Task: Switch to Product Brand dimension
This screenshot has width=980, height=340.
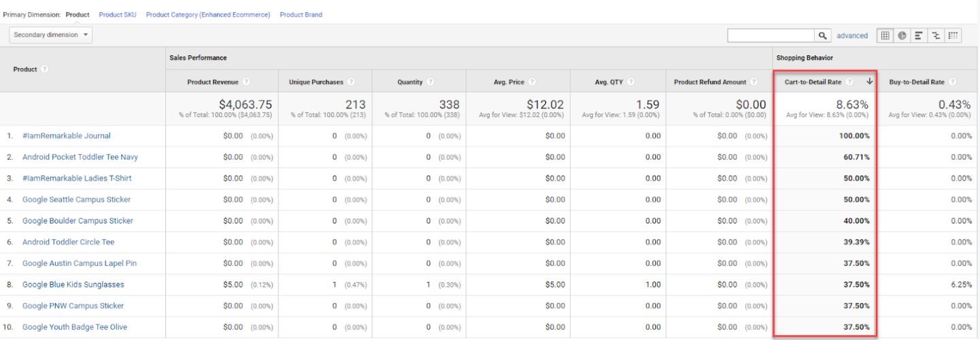Action: point(301,14)
